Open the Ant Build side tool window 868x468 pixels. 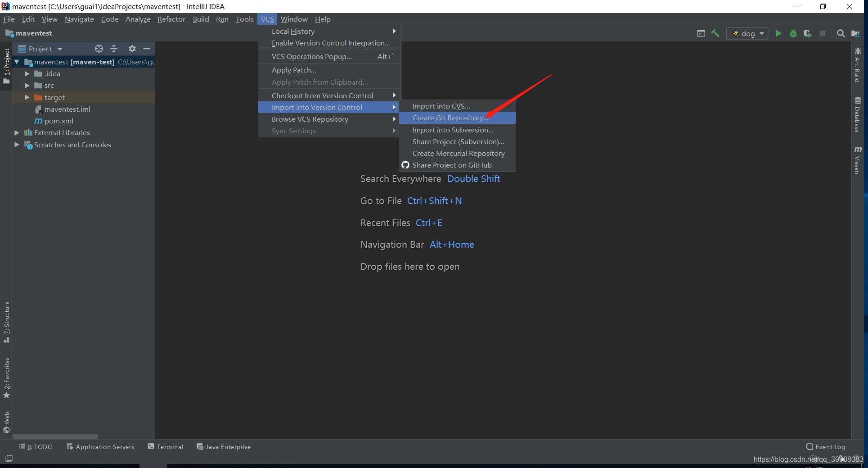tap(858, 65)
